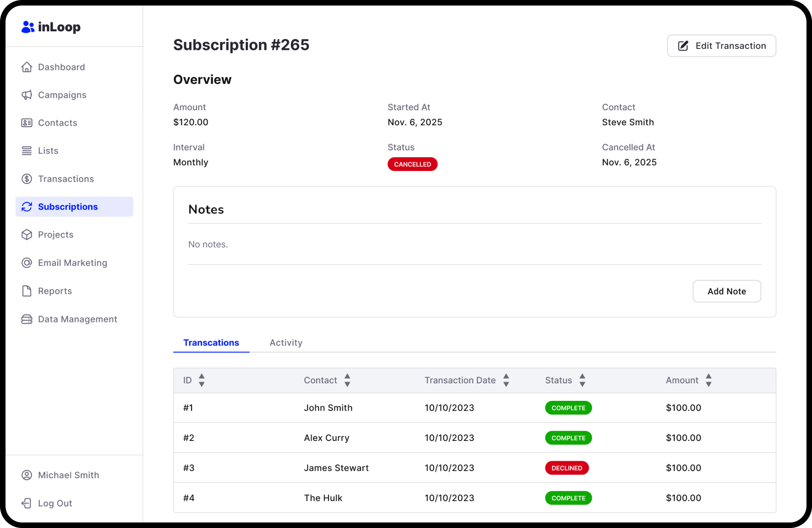Image resolution: width=812 pixels, height=528 pixels.
Task: Open Transactions via the dollar icon
Action: (x=27, y=179)
